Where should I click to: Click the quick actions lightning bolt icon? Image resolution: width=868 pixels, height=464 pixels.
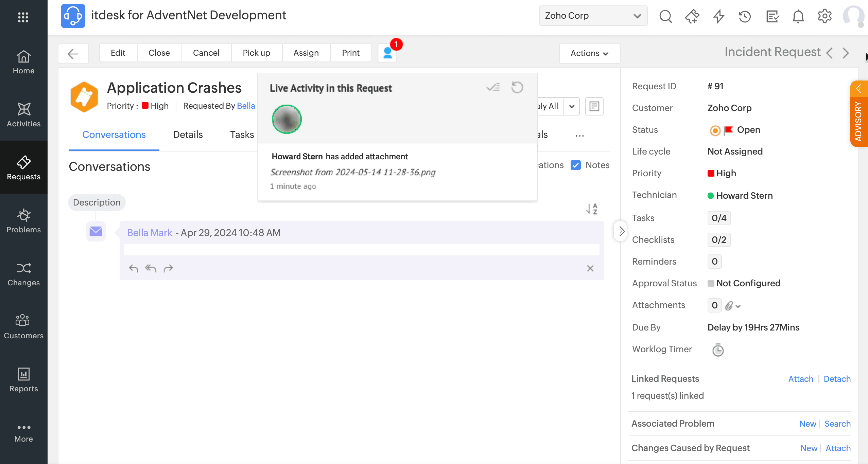point(718,16)
